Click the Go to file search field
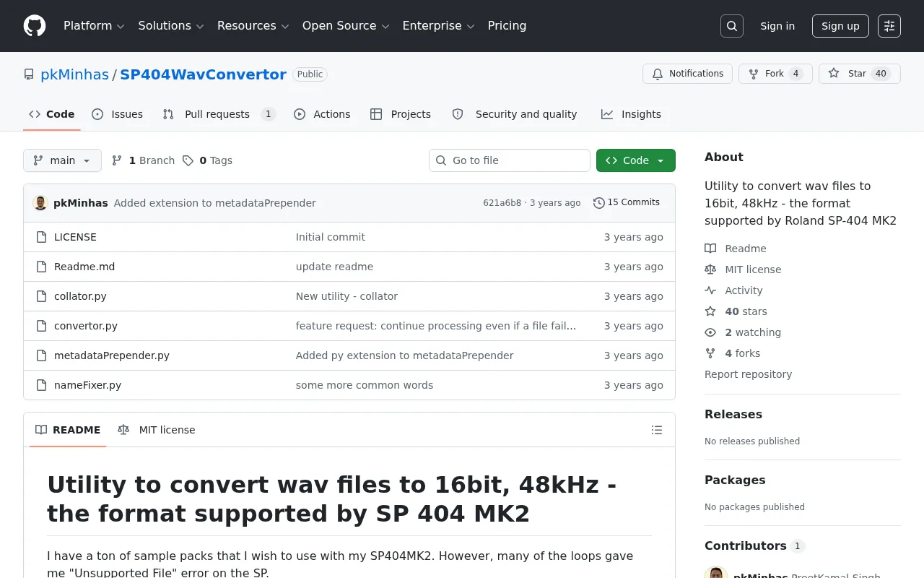Viewport: 924px width, 578px height. [x=510, y=160]
